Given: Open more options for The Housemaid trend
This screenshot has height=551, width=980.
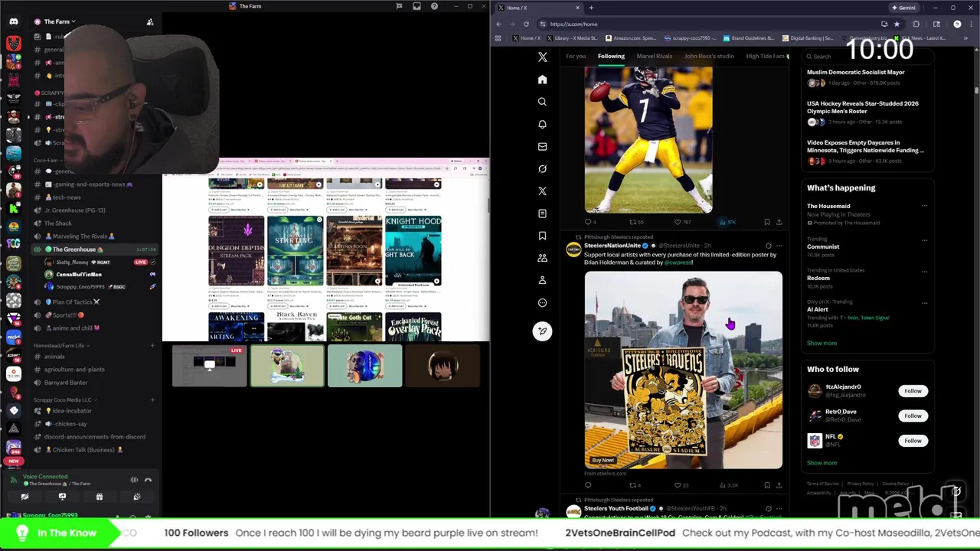Looking at the screenshot, I should pyautogui.click(x=924, y=206).
